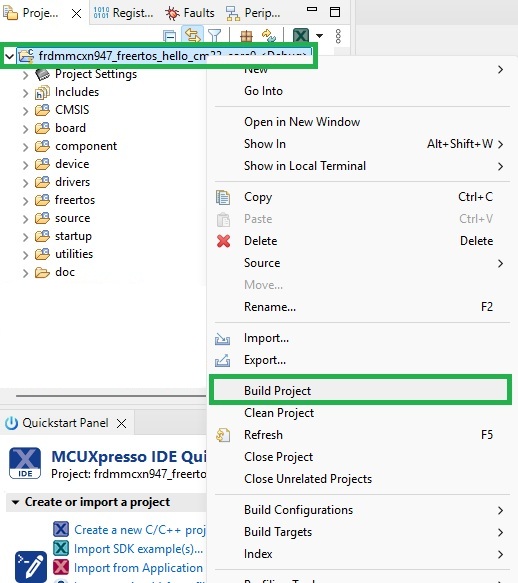Screen dimensions: 518x583
Task: Open the Show In submenu
Action: (x=361, y=144)
